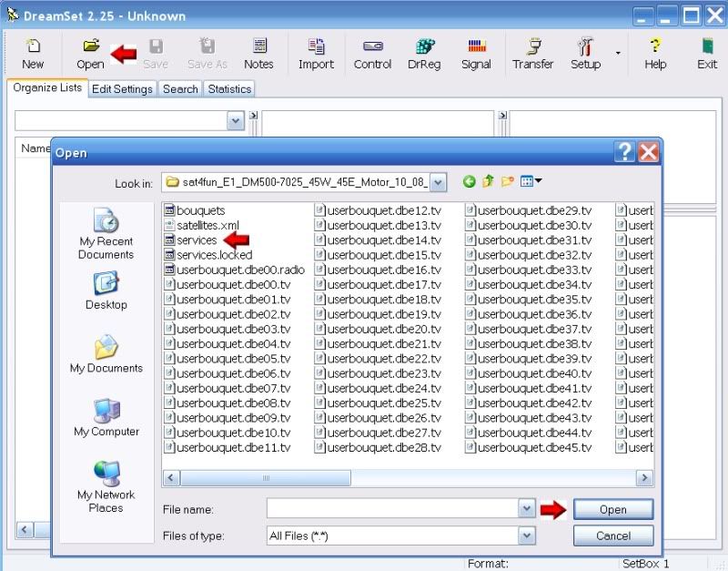Switch to the Edit Settings tab

(122, 88)
